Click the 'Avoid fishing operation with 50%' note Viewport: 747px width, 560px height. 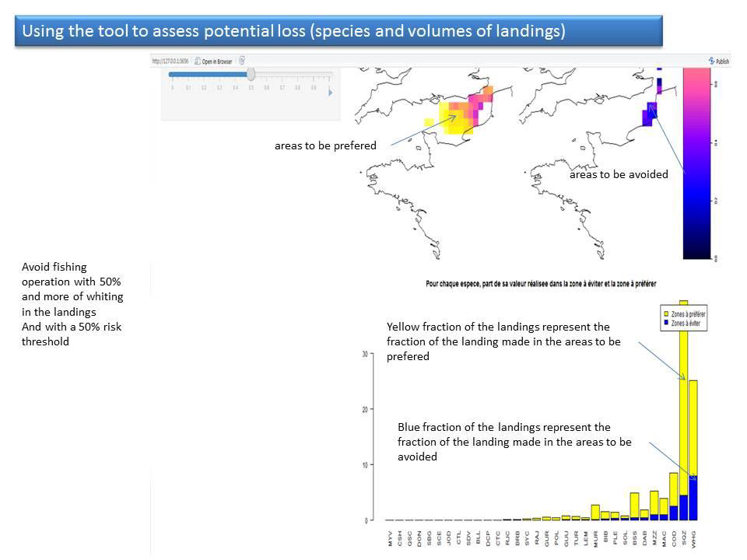(x=72, y=304)
